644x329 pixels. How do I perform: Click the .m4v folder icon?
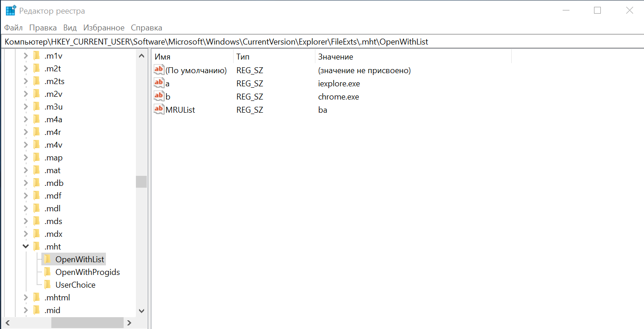coord(37,145)
